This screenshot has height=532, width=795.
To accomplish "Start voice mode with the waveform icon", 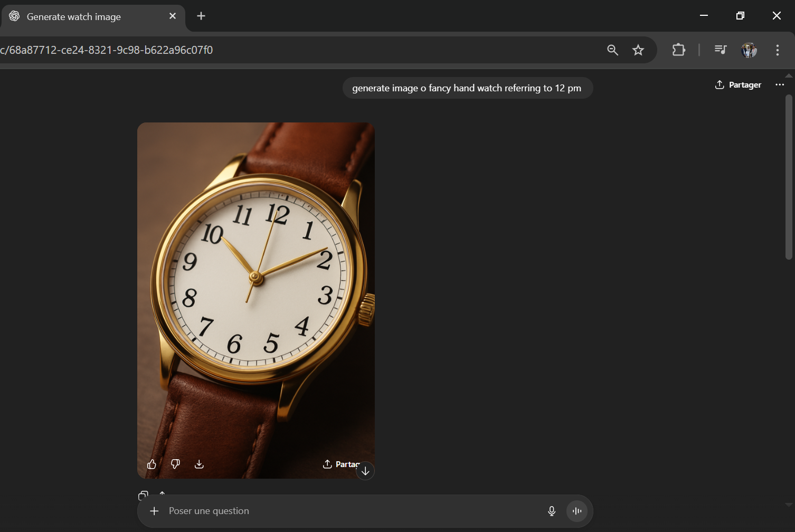I will [x=577, y=511].
